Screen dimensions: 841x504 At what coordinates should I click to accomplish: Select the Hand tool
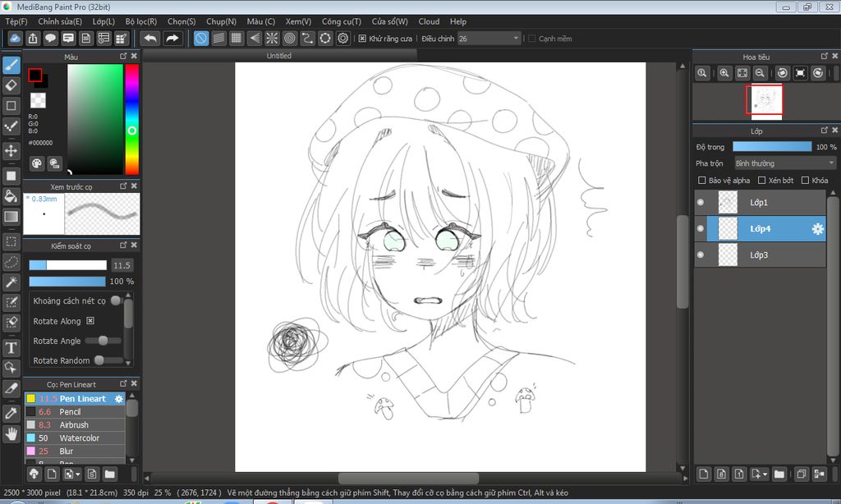pos(11,433)
